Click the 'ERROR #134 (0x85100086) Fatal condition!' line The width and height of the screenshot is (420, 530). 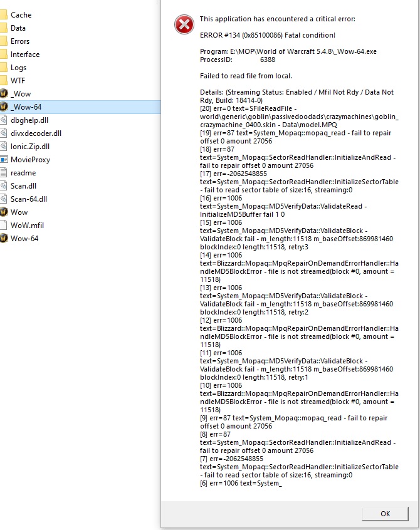(268, 35)
